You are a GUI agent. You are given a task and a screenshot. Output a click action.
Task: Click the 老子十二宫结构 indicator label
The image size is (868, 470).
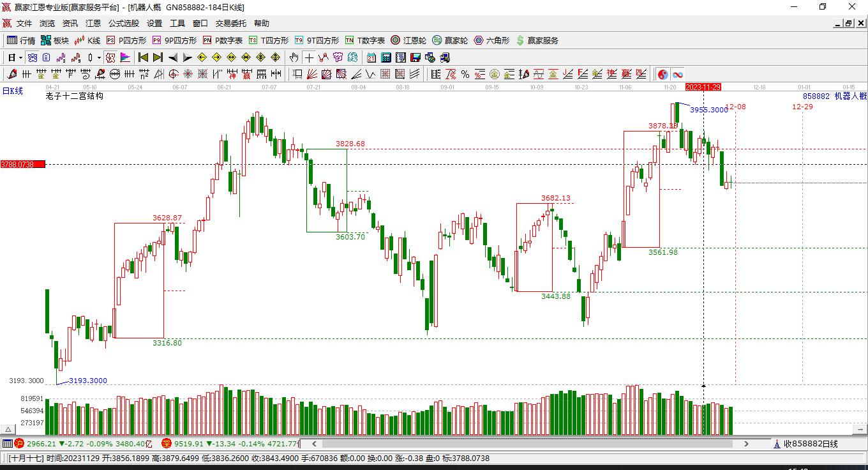click(74, 96)
